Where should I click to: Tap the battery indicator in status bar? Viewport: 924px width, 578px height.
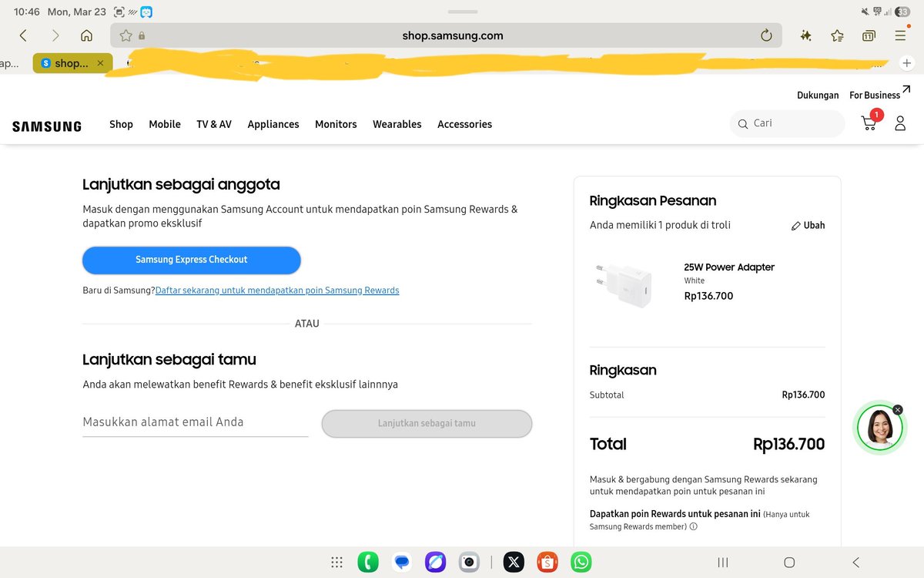tap(902, 12)
